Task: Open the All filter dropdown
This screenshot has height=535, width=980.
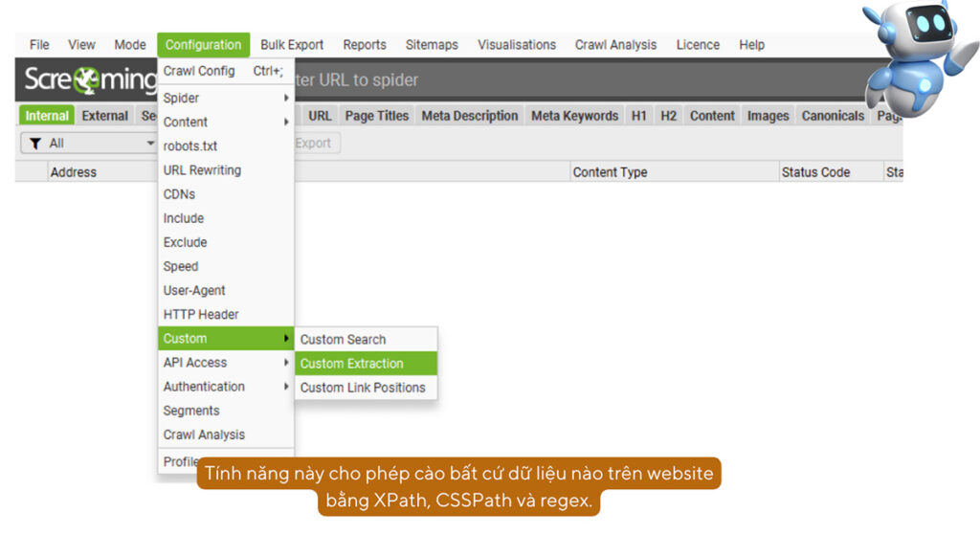Action: 91,144
